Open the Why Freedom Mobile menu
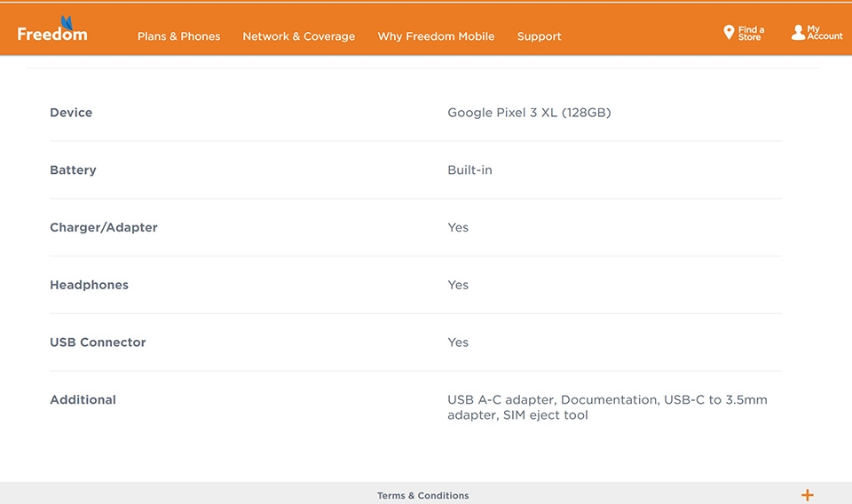Image resolution: width=852 pixels, height=504 pixels. point(436,36)
